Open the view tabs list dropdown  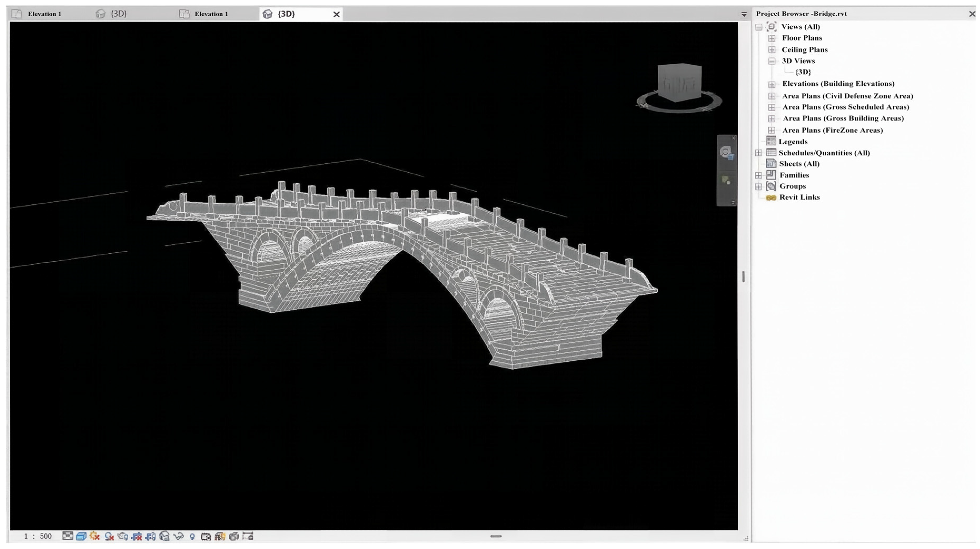coord(744,14)
